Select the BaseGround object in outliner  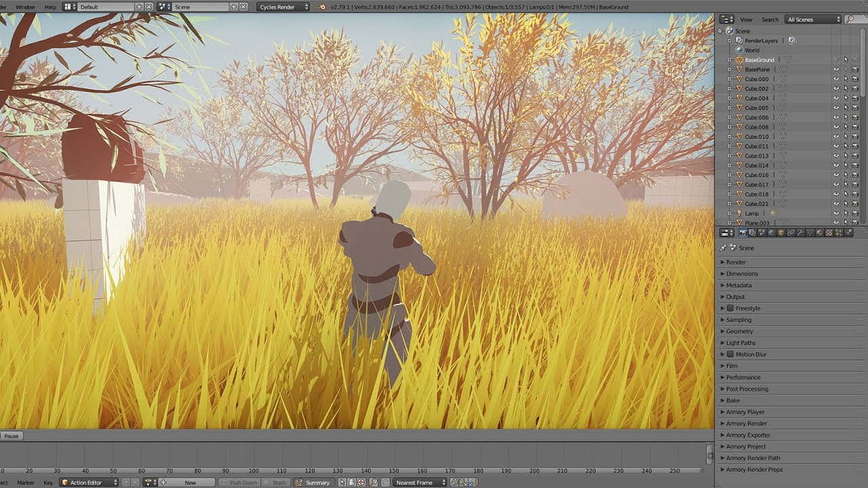[x=759, y=60]
